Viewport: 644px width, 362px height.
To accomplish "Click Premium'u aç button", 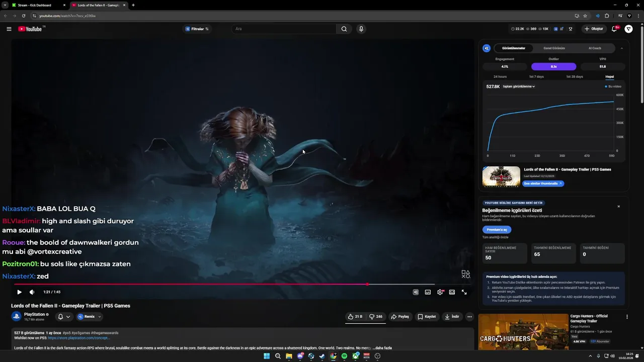I will pyautogui.click(x=497, y=230).
